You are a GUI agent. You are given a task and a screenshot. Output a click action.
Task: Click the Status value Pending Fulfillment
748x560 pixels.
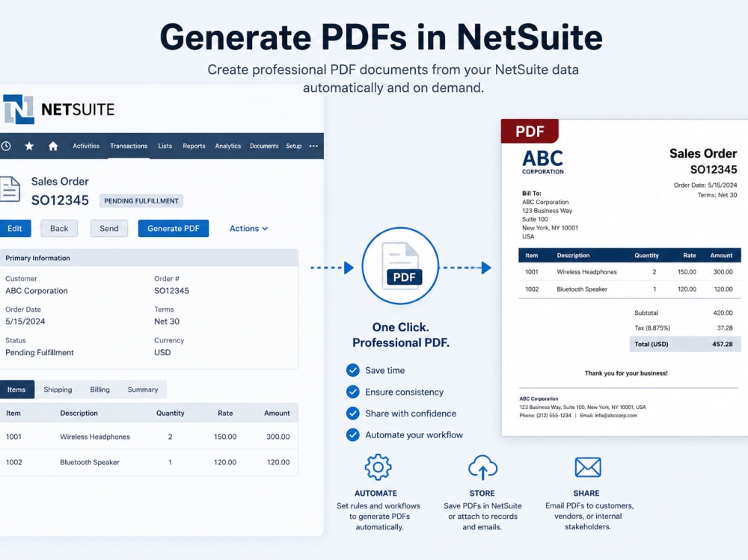(x=40, y=352)
